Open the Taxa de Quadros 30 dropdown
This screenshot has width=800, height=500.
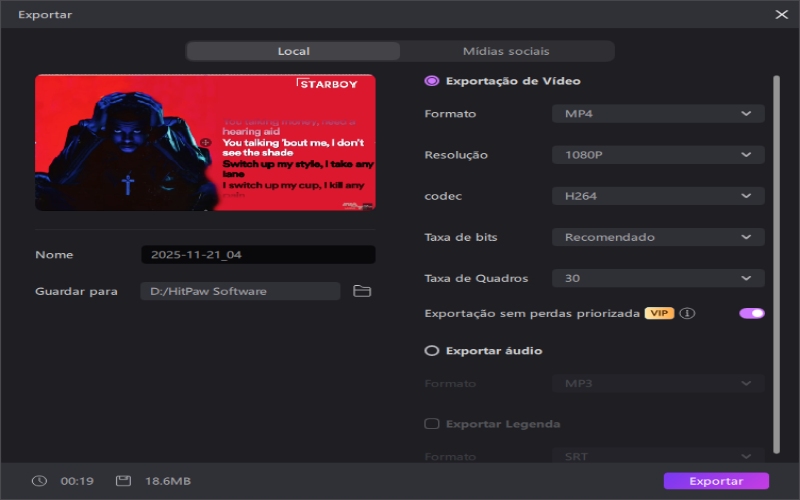[x=658, y=278]
